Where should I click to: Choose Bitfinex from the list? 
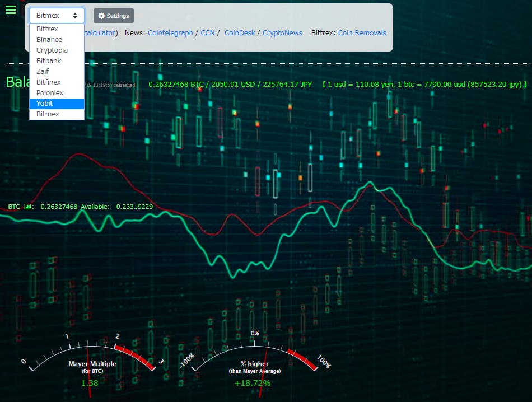(49, 82)
